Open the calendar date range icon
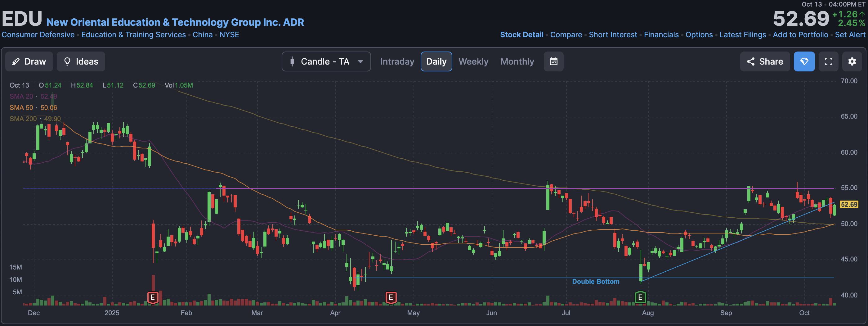868x326 pixels. 554,61
